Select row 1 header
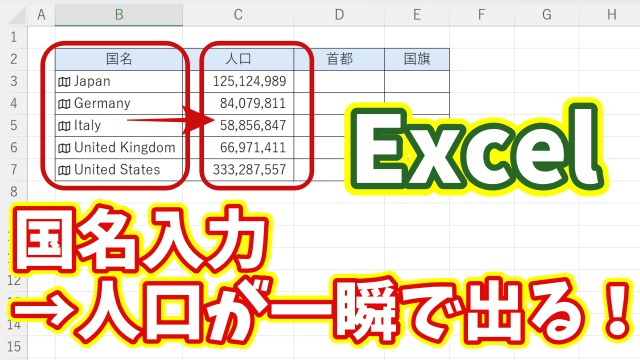 [14, 37]
